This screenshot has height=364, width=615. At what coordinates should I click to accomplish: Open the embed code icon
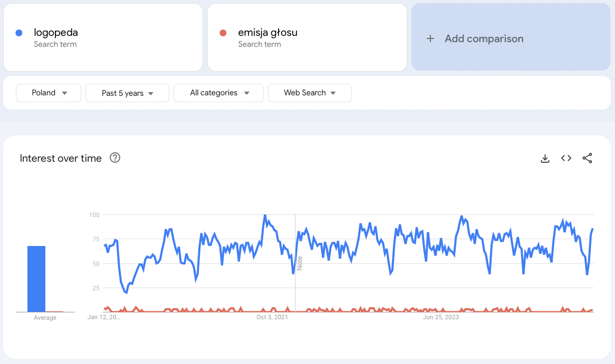[x=566, y=158]
